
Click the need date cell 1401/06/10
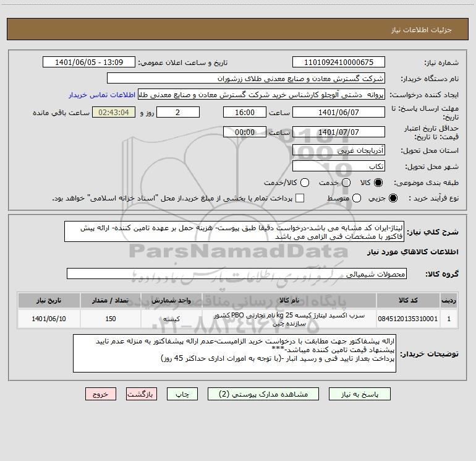(49, 319)
